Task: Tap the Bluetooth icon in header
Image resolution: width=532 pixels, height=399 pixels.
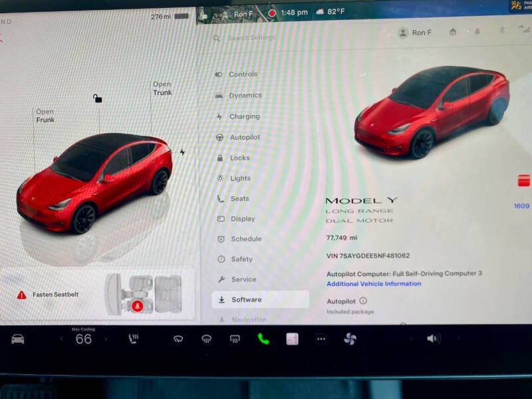Action: pos(501,31)
